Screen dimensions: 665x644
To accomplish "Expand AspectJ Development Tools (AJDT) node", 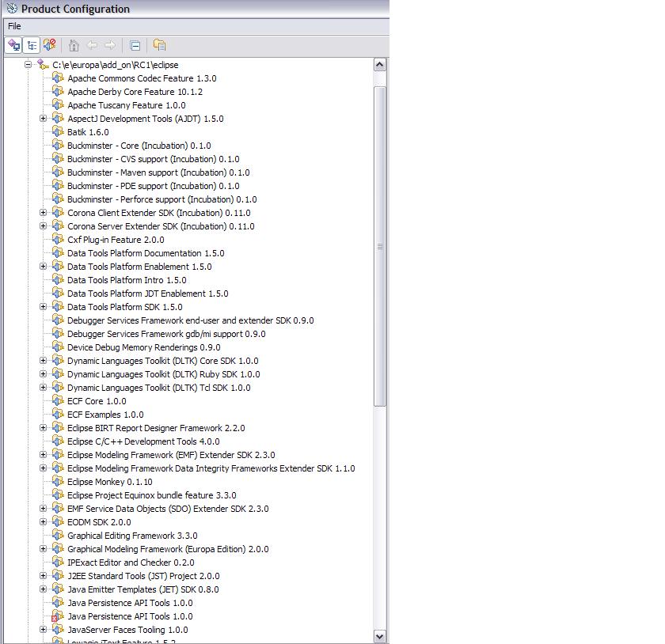I will pos(43,119).
